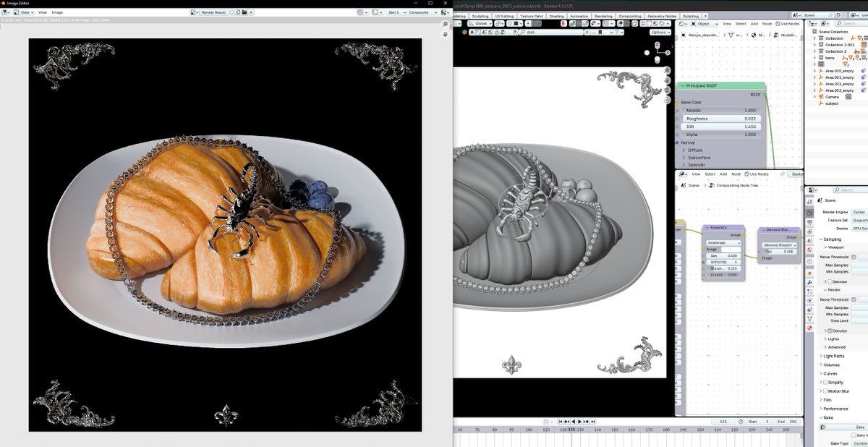Click the zoom magnifier gizmo in Image Editor

(x=445, y=25)
